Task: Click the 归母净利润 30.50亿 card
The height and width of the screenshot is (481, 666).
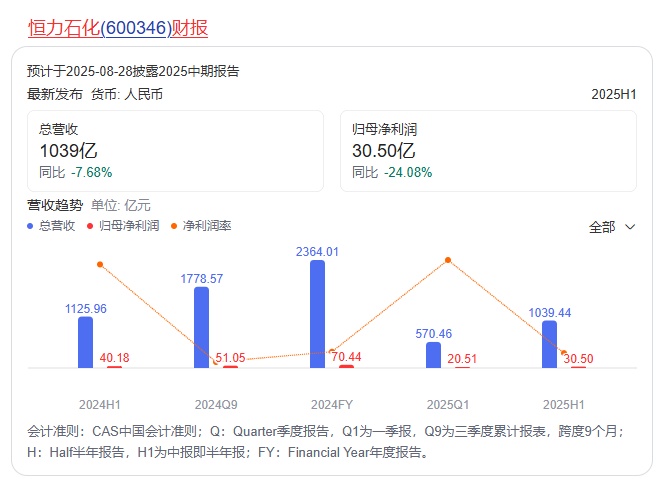Action: (x=488, y=151)
